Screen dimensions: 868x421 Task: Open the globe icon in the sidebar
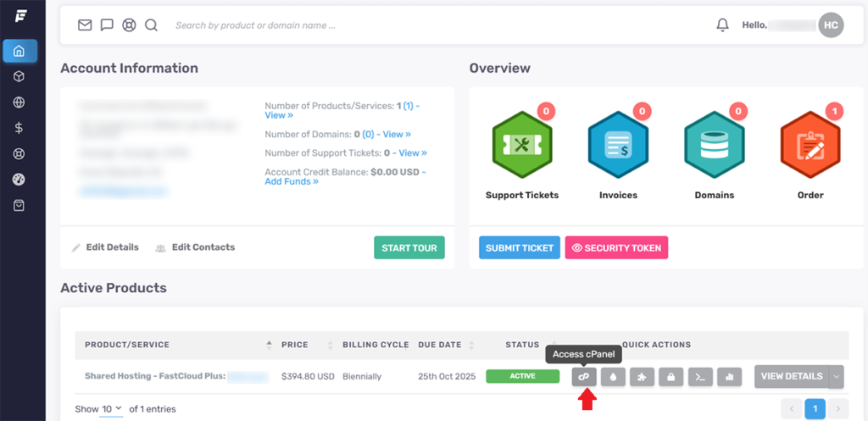coord(19,102)
